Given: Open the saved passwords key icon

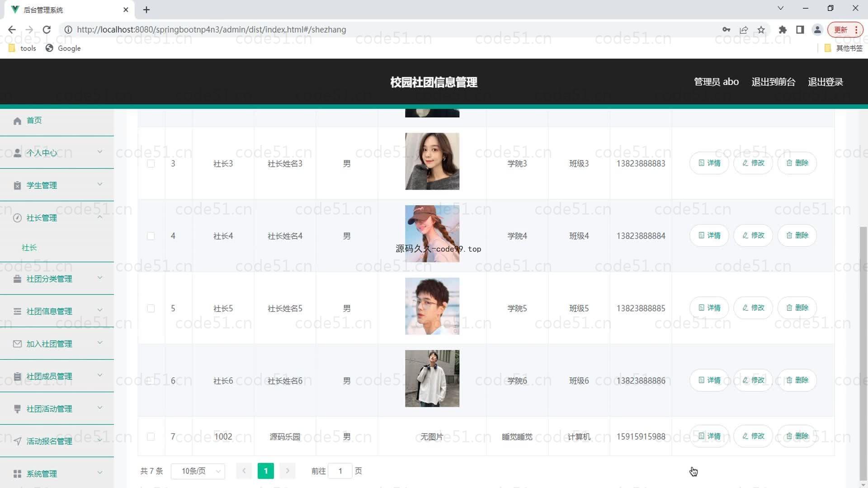Looking at the screenshot, I should tap(726, 30).
